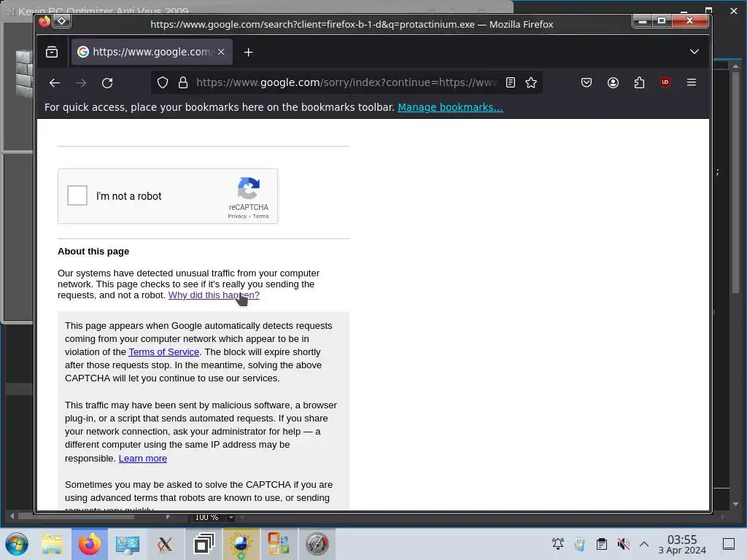Open notifications bell in system tray
The width and height of the screenshot is (747, 560).
558,543
